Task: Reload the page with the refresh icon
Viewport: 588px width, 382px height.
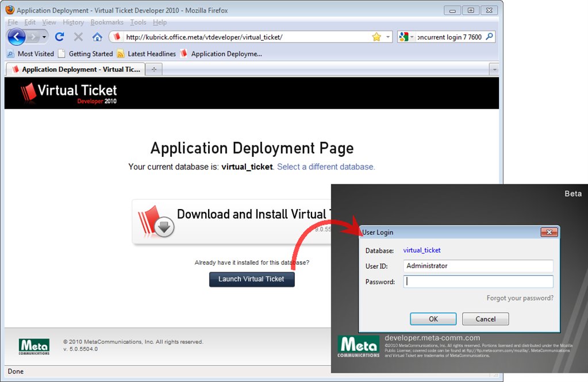Action: (x=60, y=37)
